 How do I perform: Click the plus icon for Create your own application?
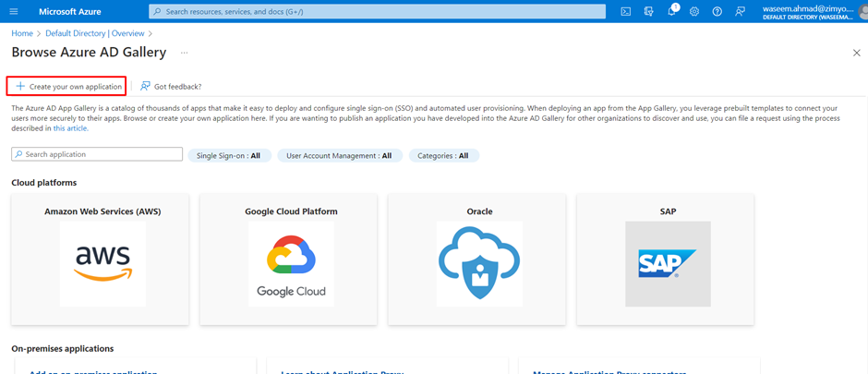coord(20,86)
